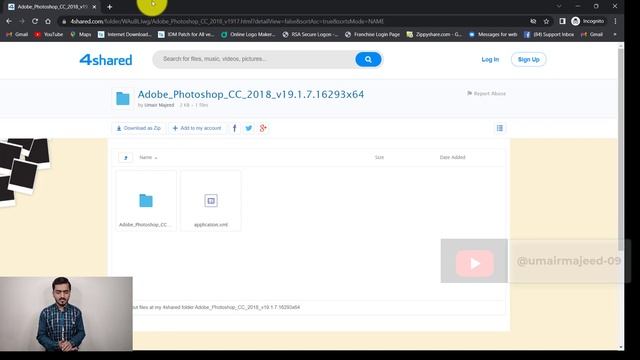Image resolution: width=640 pixels, height=360 pixels.
Task: Click the folder title Adobe_Photoshop_CC_2018_v19.1.7.16293x64
Action: 251,94
